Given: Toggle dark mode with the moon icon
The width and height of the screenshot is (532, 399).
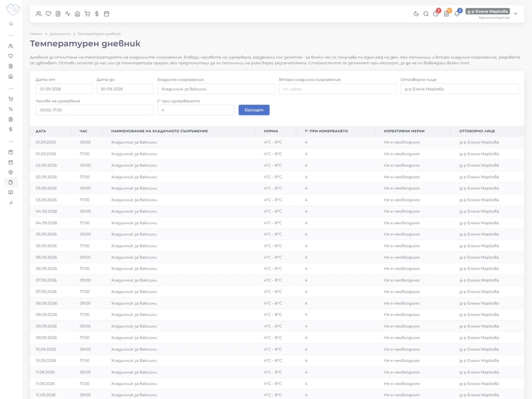Looking at the screenshot, I should (x=416, y=14).
